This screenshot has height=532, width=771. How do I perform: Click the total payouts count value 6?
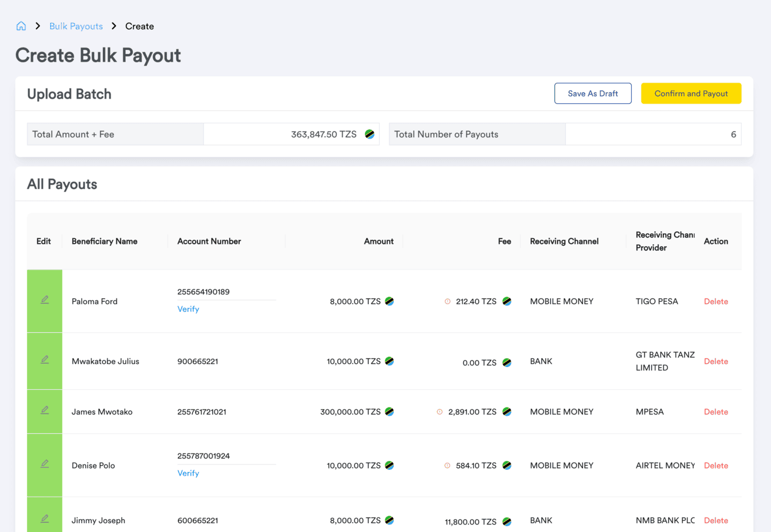tap(733, 134)
